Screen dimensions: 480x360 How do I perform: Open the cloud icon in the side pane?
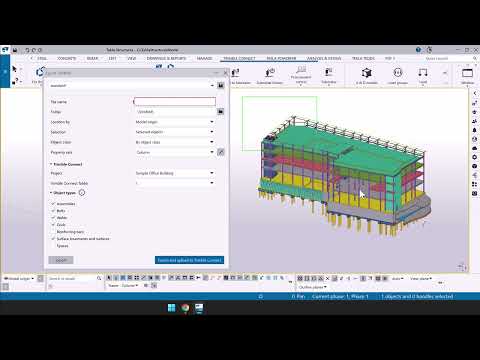(475, 148)
